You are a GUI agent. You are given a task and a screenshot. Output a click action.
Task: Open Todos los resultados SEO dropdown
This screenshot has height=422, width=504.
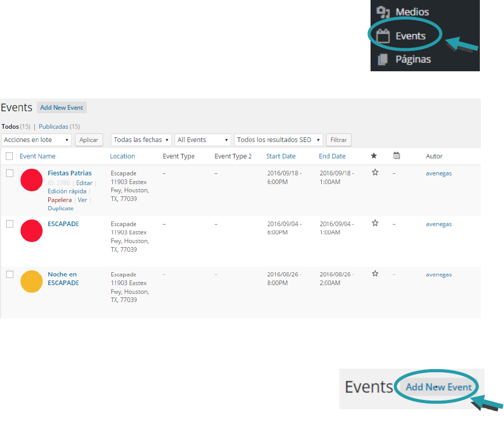278,139
